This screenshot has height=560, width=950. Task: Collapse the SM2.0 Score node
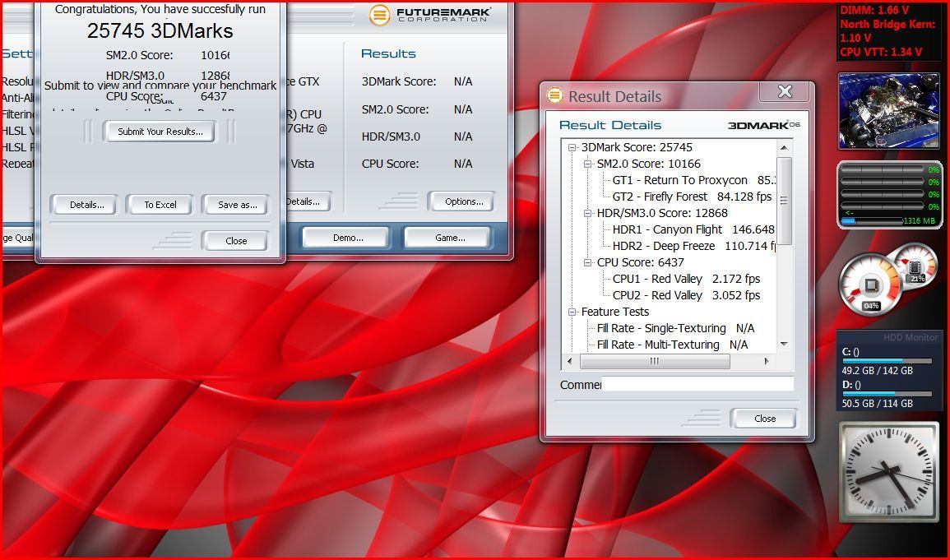587,164
